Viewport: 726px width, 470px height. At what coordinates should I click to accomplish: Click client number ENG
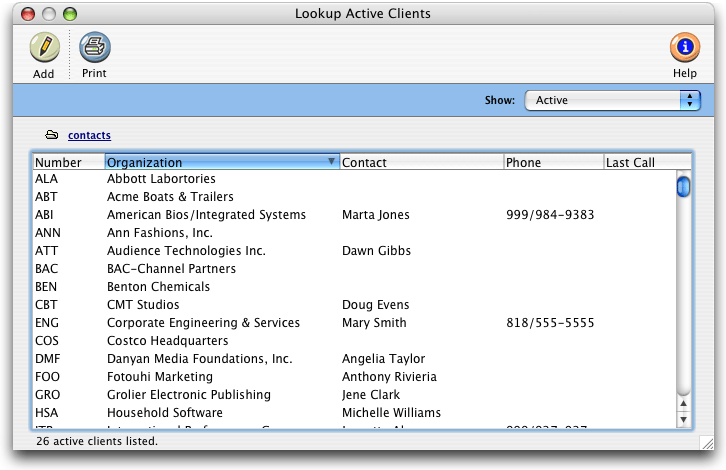tap(47, 323)
